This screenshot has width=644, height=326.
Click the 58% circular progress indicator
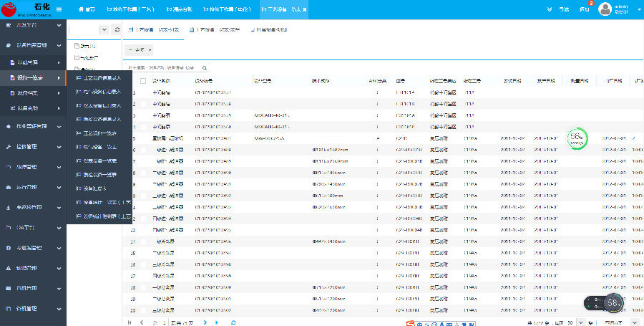pos(577,139)
